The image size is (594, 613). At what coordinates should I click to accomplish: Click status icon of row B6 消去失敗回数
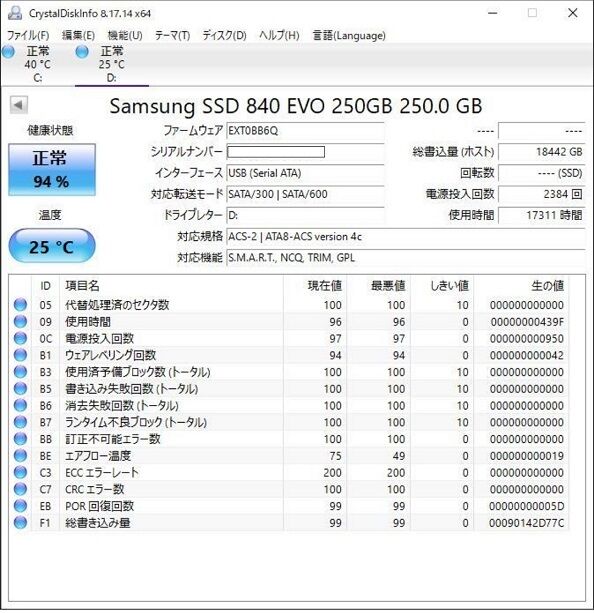pos(20,405)
